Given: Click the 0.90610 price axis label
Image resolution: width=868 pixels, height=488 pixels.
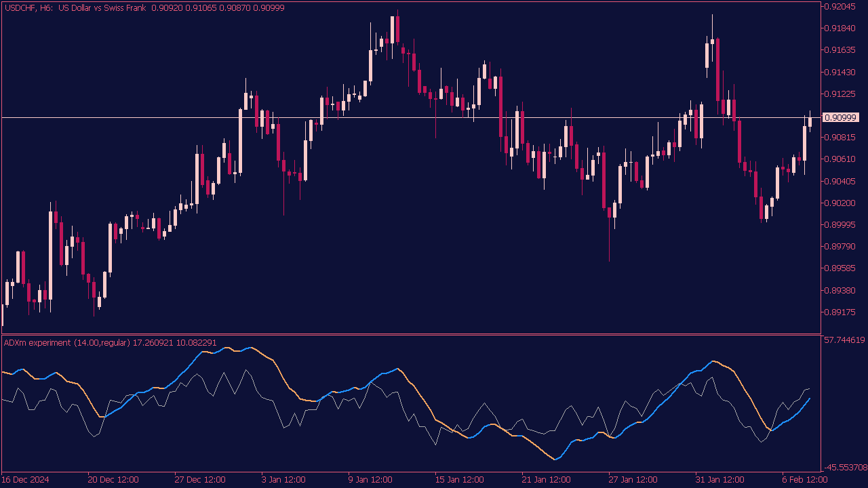Looking at the screenshot, I should click(x=841, y=159).
